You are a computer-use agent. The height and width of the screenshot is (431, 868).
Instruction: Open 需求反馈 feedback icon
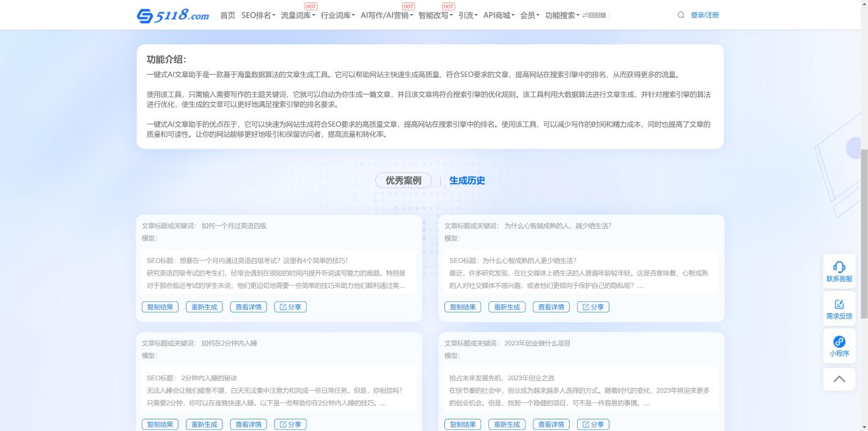[839, 309]
